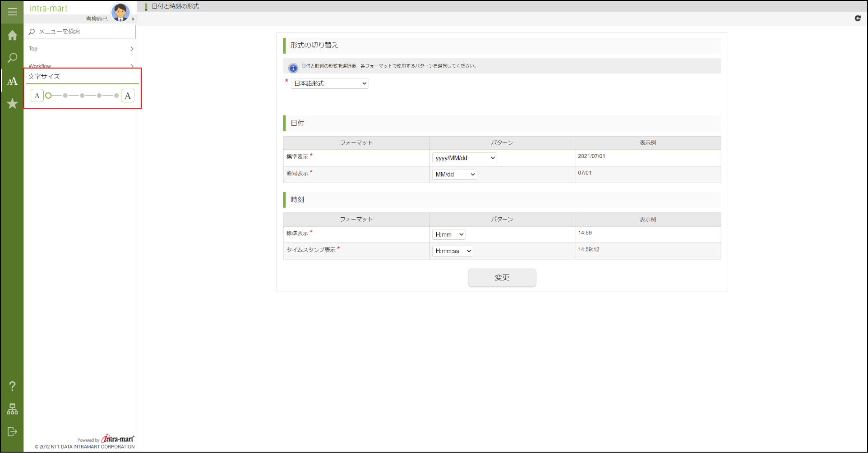868x453 pixels.
Task: Open the H:mm standard time dropdown
Action: click(x=448, y=234)
